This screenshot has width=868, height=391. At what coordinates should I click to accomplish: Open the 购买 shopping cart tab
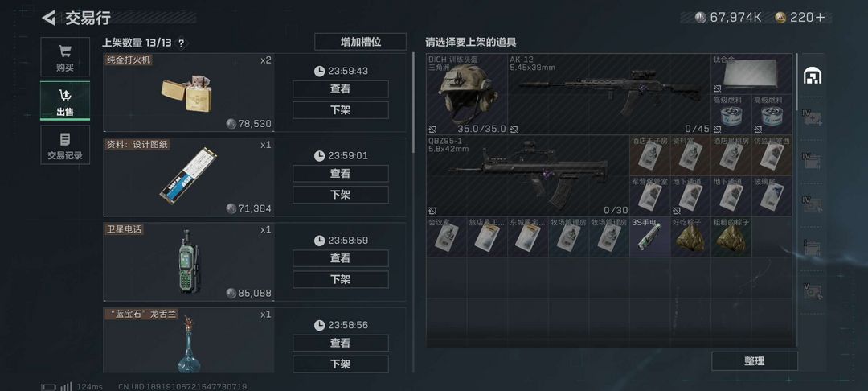coord(65,57)
